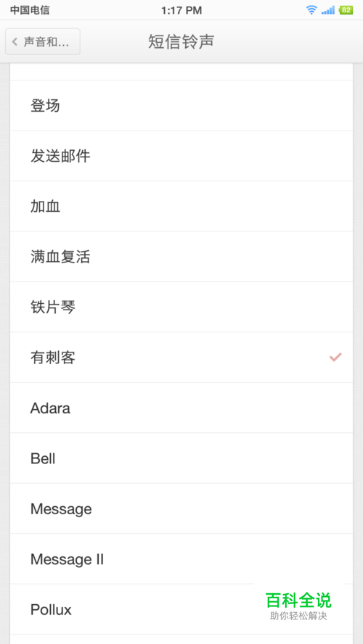363x644 pixels.
Task: Tap the Wi-Fi status icon
Action: [x=311, y=10]
